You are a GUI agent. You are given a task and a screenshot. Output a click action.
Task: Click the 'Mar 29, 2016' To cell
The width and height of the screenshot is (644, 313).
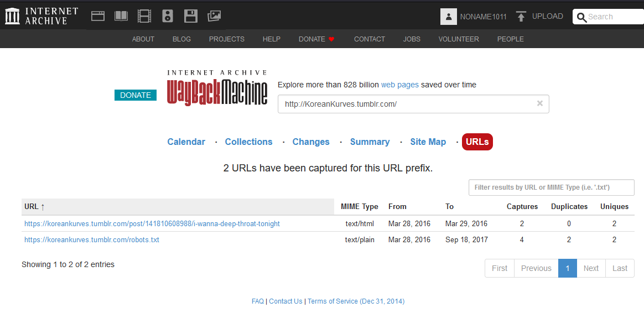[x=466, y=224]
